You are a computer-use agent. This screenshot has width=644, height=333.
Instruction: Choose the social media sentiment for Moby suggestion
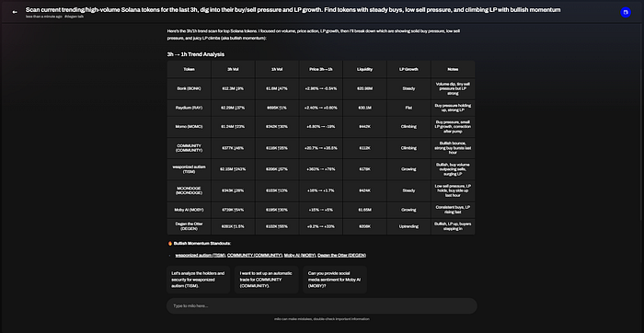click(x=335, y=280)
